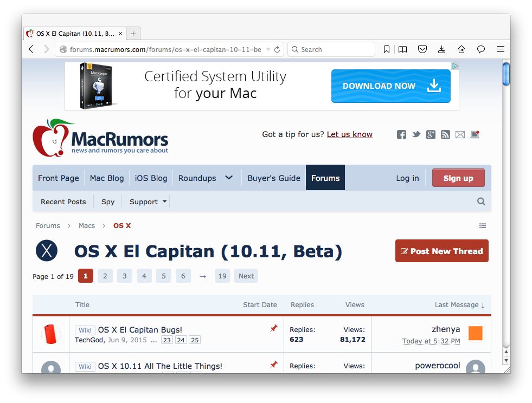Click the notification monitor icon beside envelope
This screenshot has height=403, width=532.
pyautogui.click(x=475, y=134)
